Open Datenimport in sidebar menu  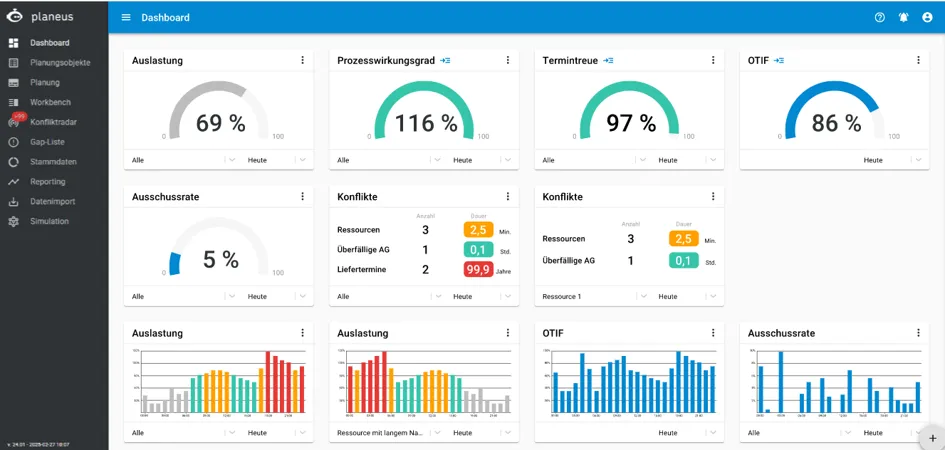pyautogui.click(x=54, y=201)
